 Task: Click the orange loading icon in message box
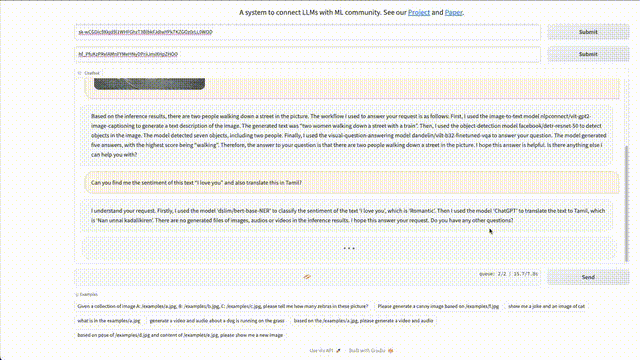click(x=307, y=277)
